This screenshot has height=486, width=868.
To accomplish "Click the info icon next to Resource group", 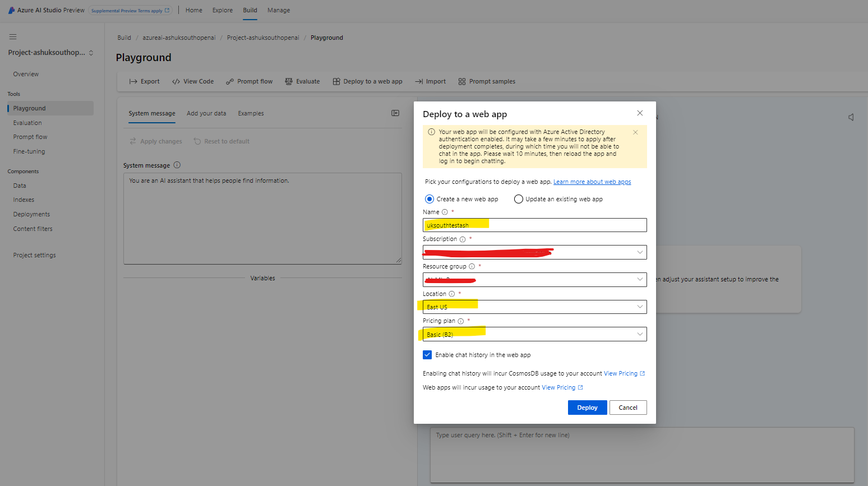I will (472, 266).
